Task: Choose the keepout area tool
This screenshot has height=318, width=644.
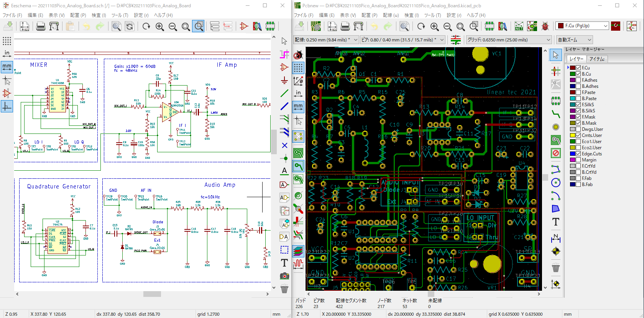Action: pyautogui.click(x=555, y=153)
